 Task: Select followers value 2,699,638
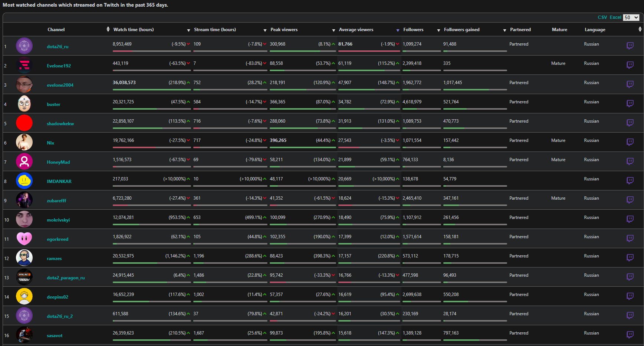[412, 295]
